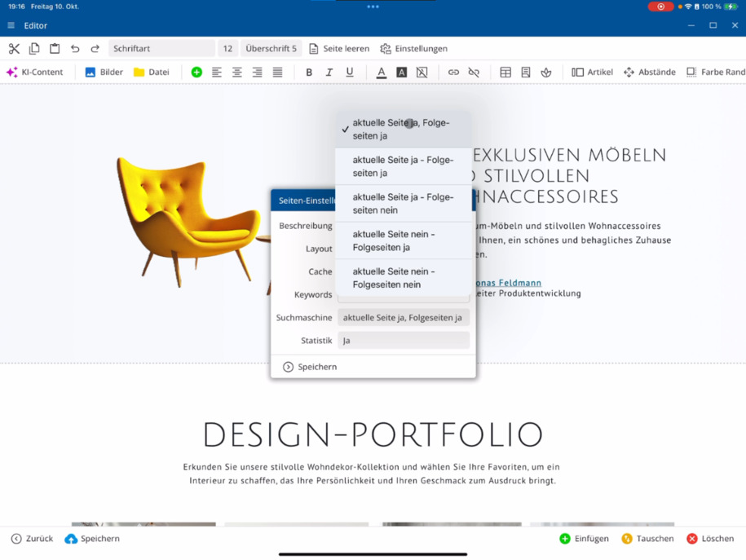Screen dimensions: 746x560
Task: Click the insert table icon
Action: (505, 72)
